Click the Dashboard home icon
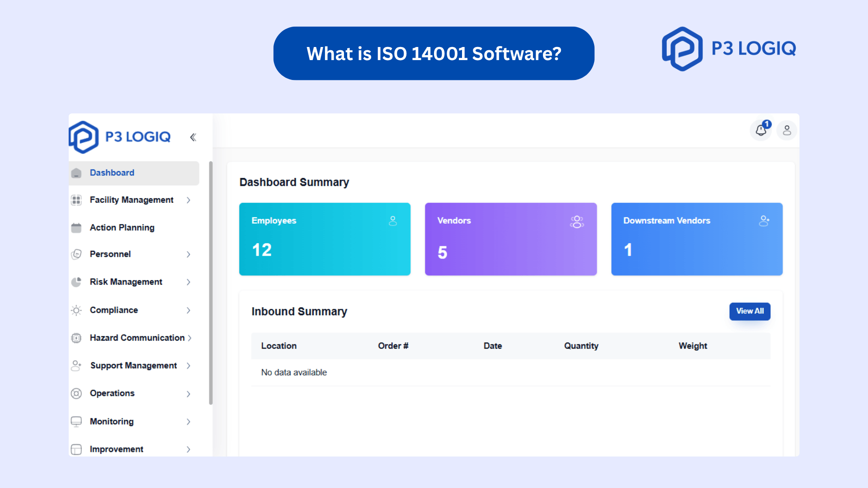This screenshot has height=488, width=868. (x=76, y=173)
